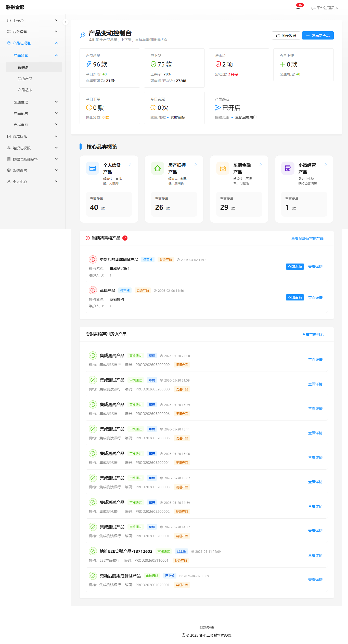Expand the 业务运营 sidebar menu
Image resolution: width=348 pixels, height=644 pixels.
[33, 32]
